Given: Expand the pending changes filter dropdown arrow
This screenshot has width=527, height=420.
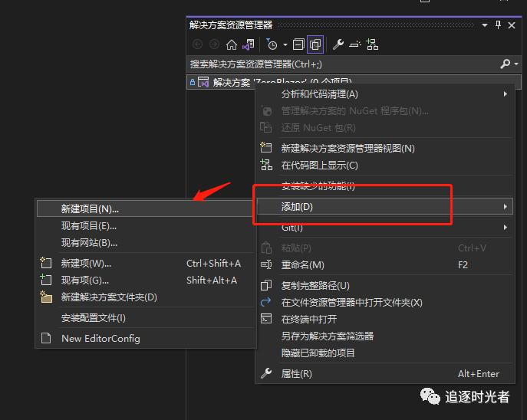Looking at the screenshot, I should [x=285, y=45].
